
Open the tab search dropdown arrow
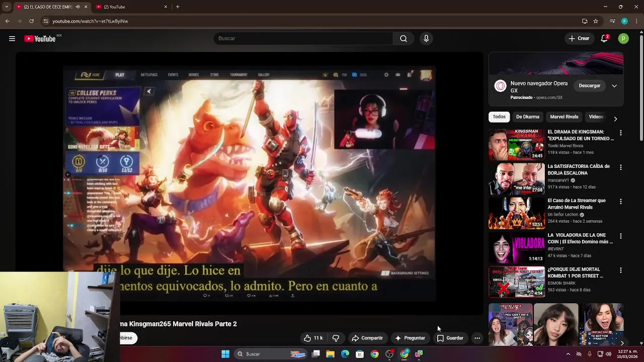pos(7,7)
